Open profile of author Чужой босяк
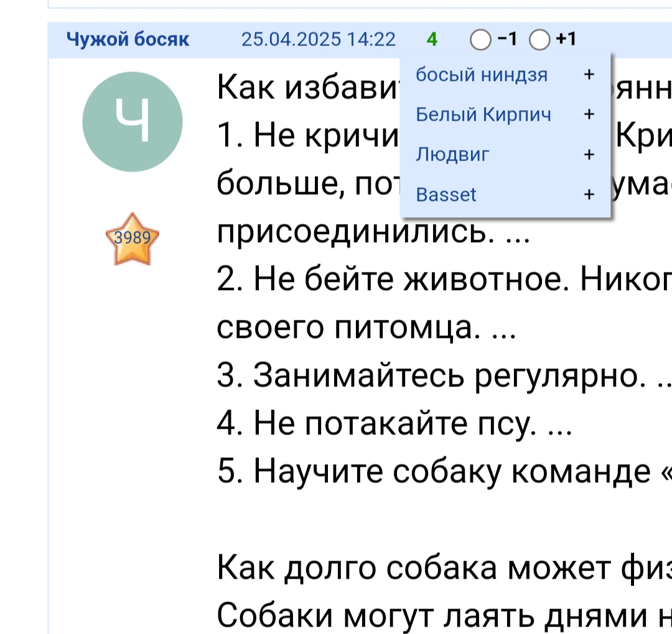The height and width of the screenshot is (634, 672). click(128, 39)
